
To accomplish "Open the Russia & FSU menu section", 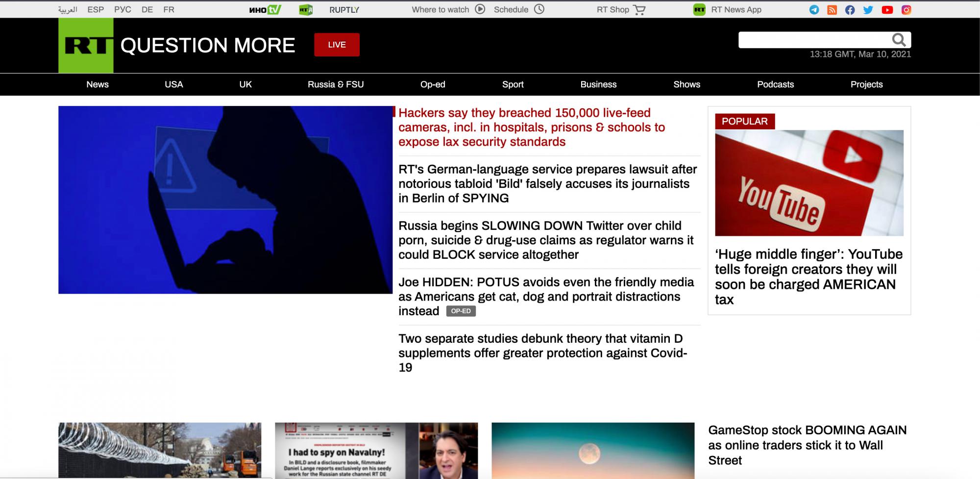I will click(x=336, y=84).
